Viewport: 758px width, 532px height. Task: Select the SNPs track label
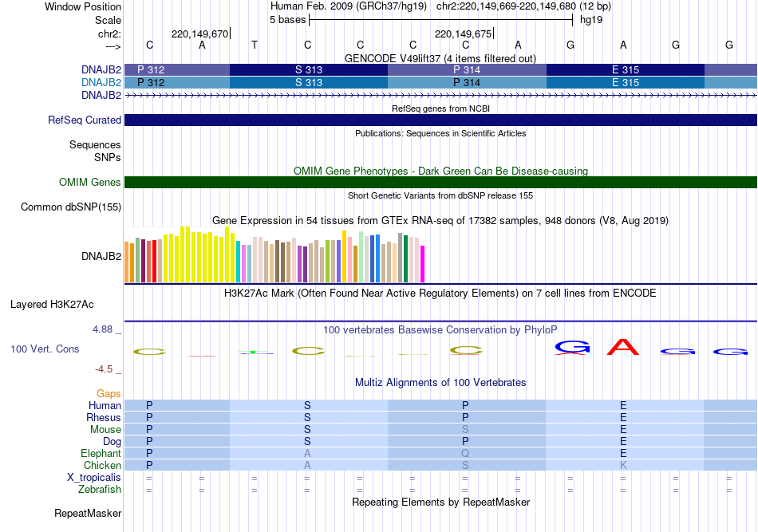[108, 157]
